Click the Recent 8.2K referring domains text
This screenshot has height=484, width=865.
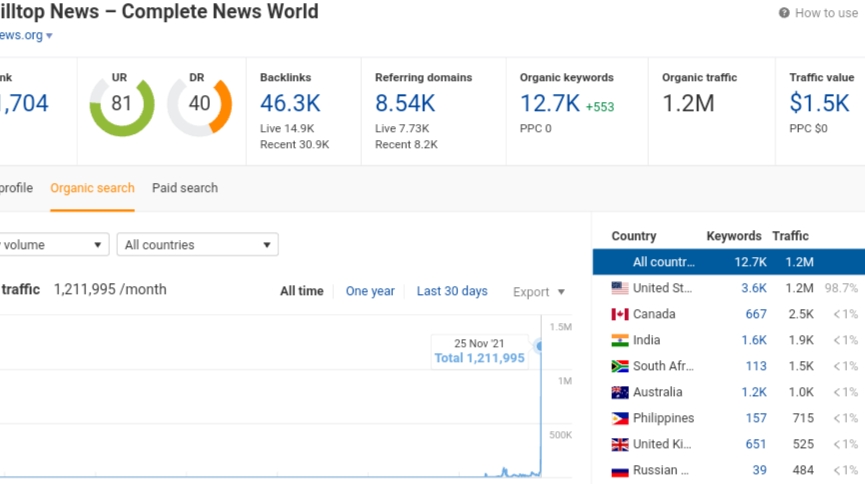(x=407, y=145)
